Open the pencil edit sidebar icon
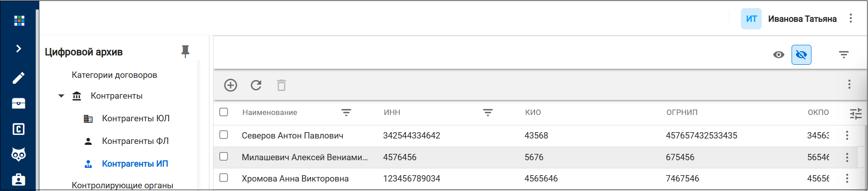 [19, 78]
